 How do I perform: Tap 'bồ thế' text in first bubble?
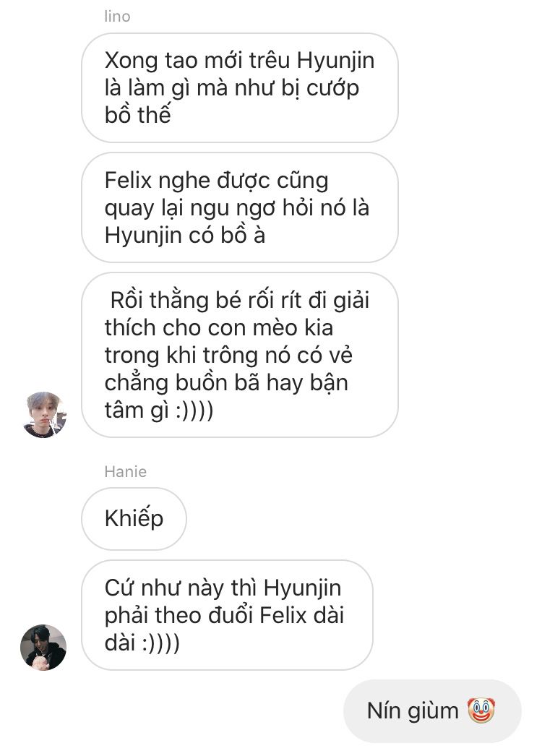pos(137,115)
